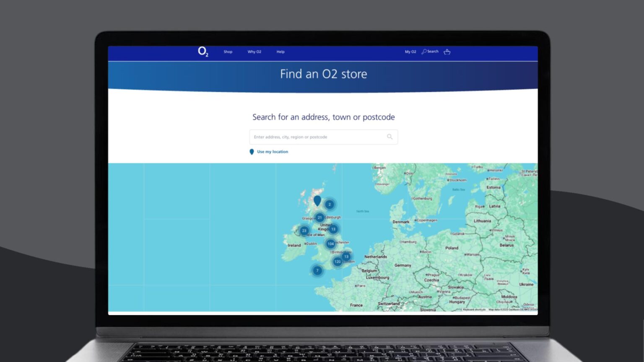Click the magnifier icon in the search box

click(390, 137)
